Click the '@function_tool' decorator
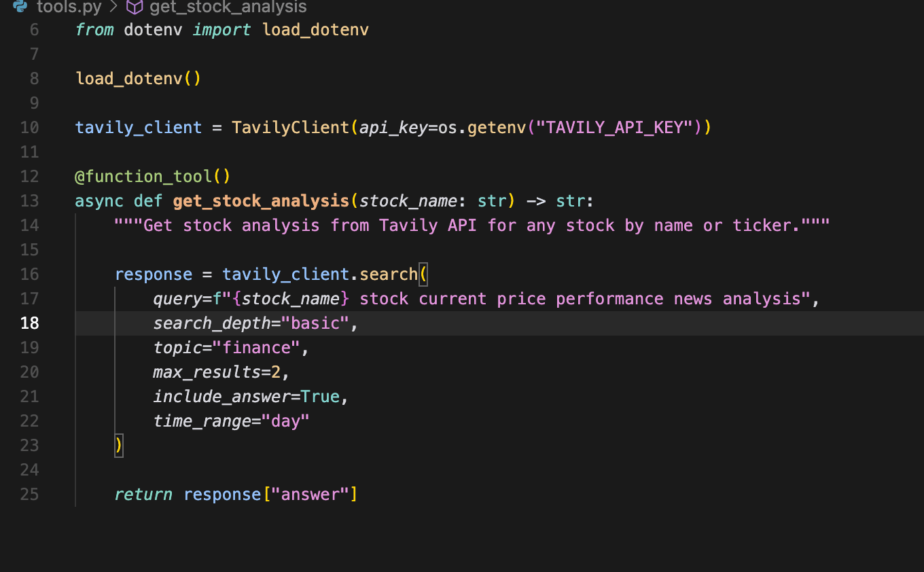The image size is (924, 572). click(x=143, y=177)
